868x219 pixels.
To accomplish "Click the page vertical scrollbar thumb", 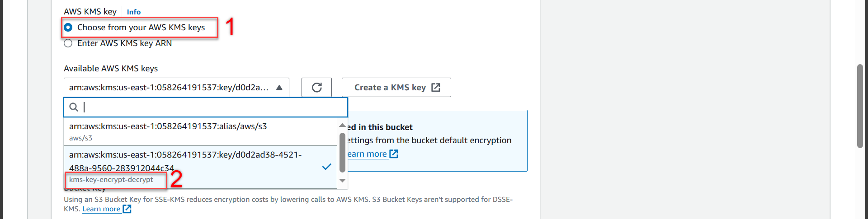I will (860, 106).
